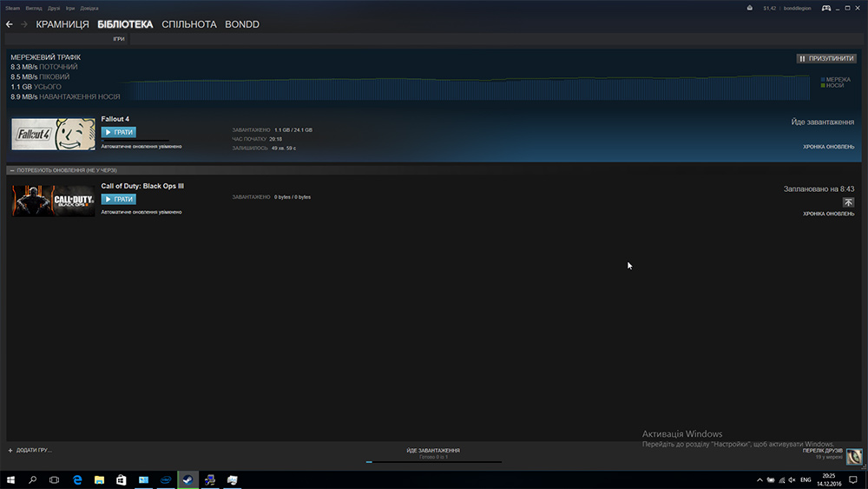
Task: Open Windows Start menu
Action: click(x=10, y=479)
